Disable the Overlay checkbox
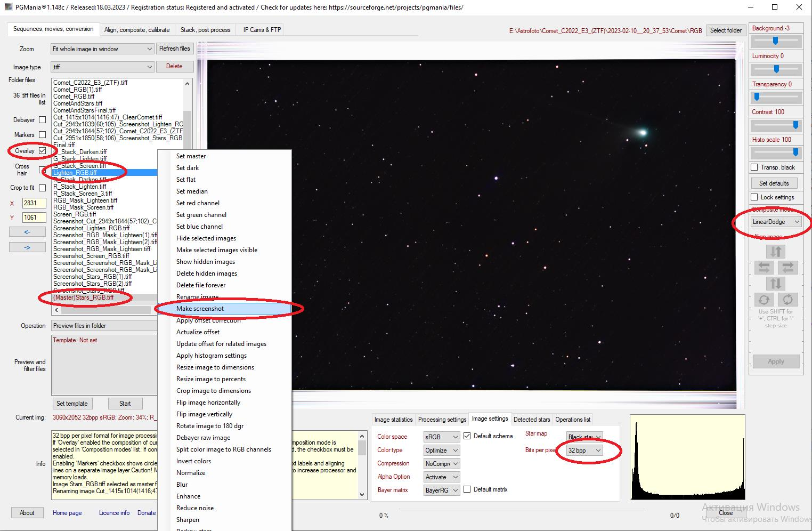Screen dimensions: 812x531 (43, 151)
